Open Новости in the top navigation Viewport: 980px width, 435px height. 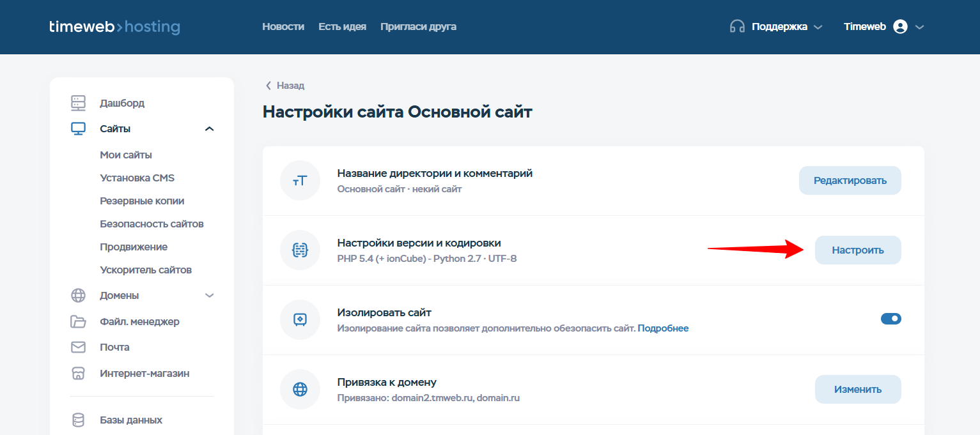pyautogui.click(x=283, y=27)
